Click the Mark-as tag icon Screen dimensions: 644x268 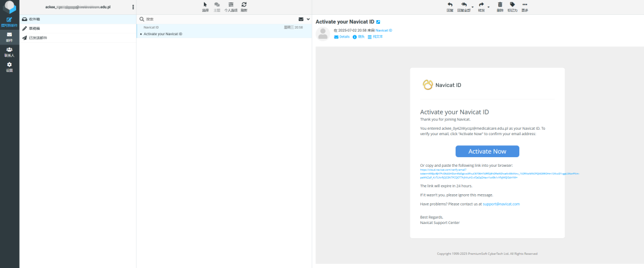click(x=512, y=5)
